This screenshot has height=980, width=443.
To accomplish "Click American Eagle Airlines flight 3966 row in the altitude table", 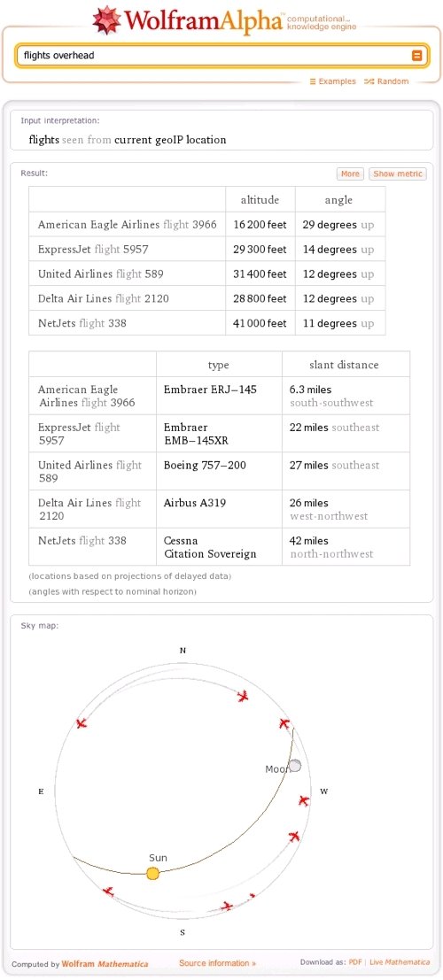I will click(x=207, y=224).
